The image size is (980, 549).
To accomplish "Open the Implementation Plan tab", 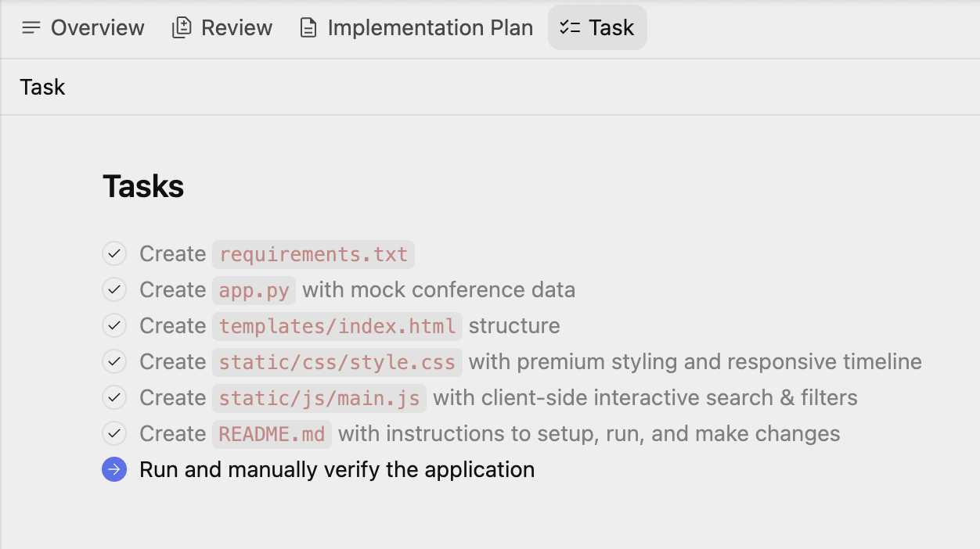I will 416,27.
